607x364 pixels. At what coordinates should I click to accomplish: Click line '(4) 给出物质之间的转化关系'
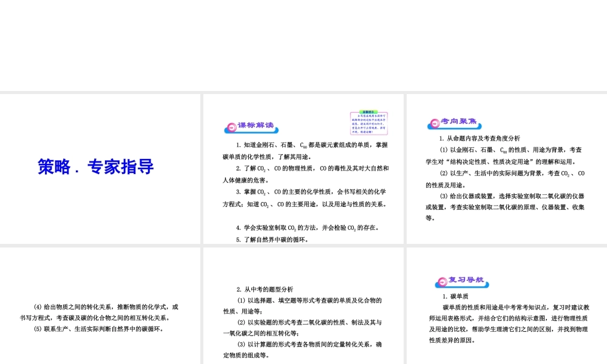pyautogui.click(x=106, y=307)
